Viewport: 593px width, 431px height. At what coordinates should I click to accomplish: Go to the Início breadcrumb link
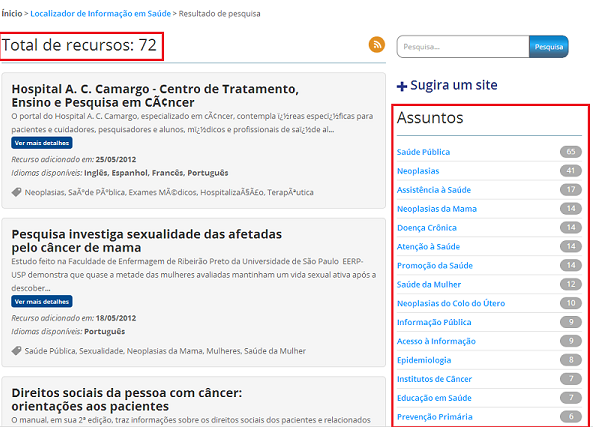click(x=12, y=14)
